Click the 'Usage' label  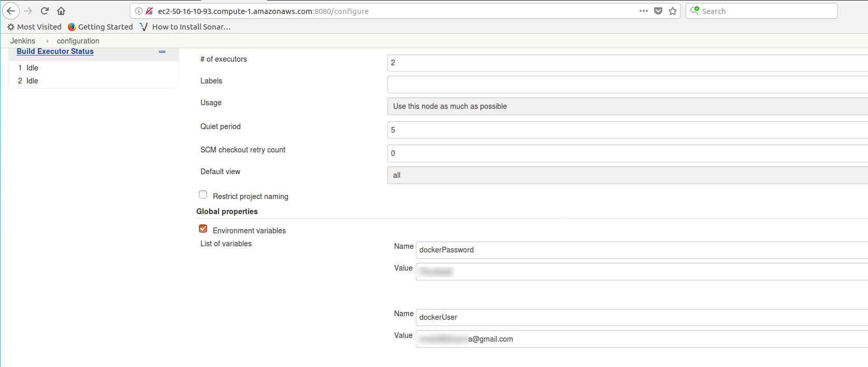coord(211,103)
